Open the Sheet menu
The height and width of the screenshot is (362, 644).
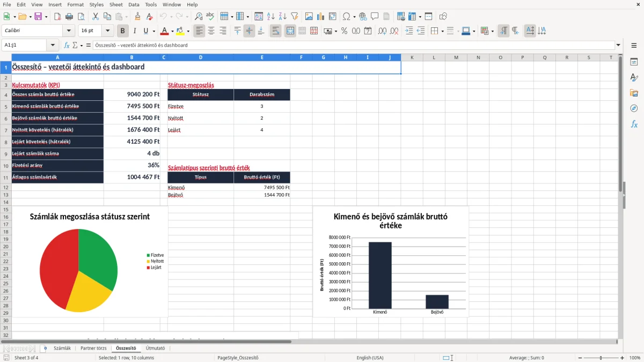pyautogui.click(x=116, y=4)
